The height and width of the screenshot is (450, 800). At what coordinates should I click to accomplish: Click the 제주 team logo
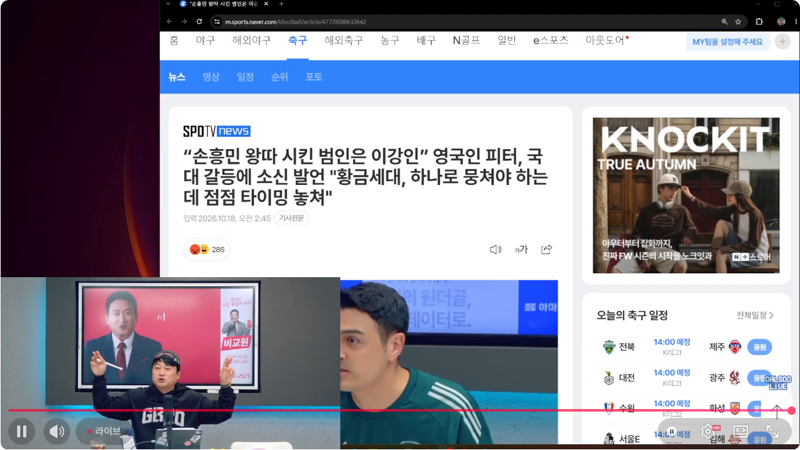point(735,347)
